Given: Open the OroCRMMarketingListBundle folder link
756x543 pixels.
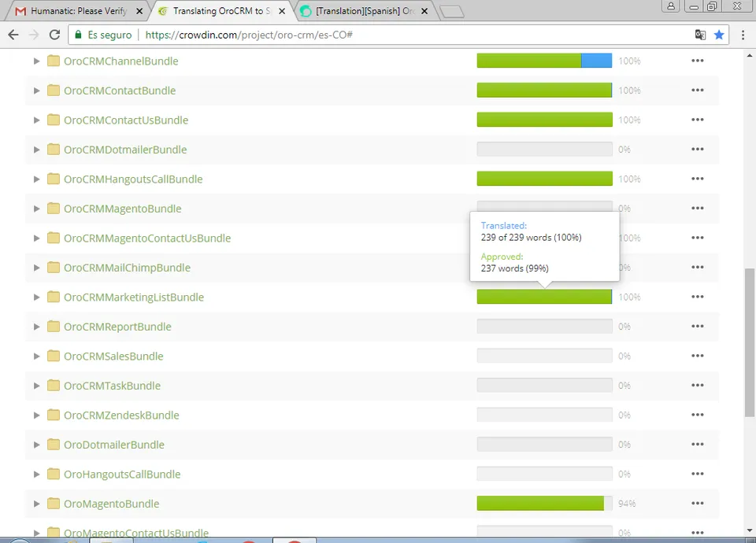Looking at the screenshot, I should coord(134,297).
